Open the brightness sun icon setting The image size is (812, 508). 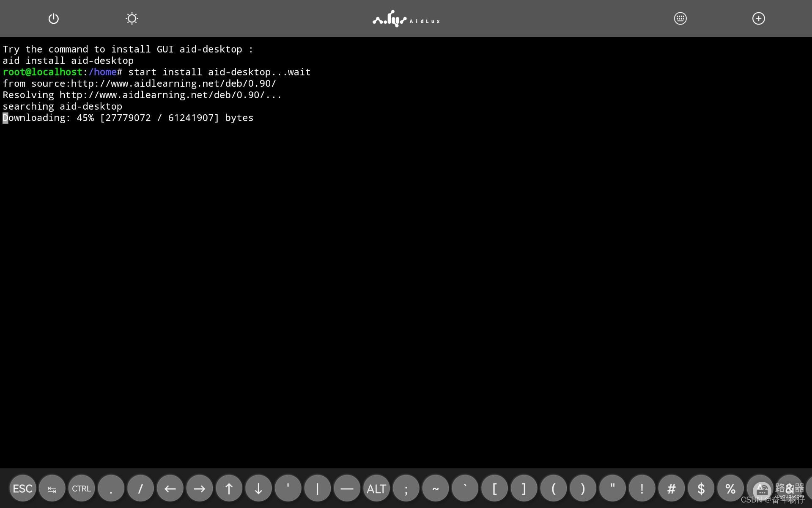pos(132,19)
